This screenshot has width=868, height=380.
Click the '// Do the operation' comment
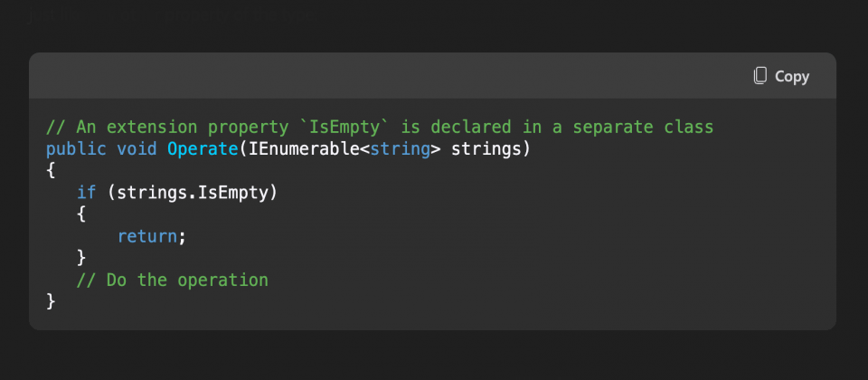(x=172, y=280)
